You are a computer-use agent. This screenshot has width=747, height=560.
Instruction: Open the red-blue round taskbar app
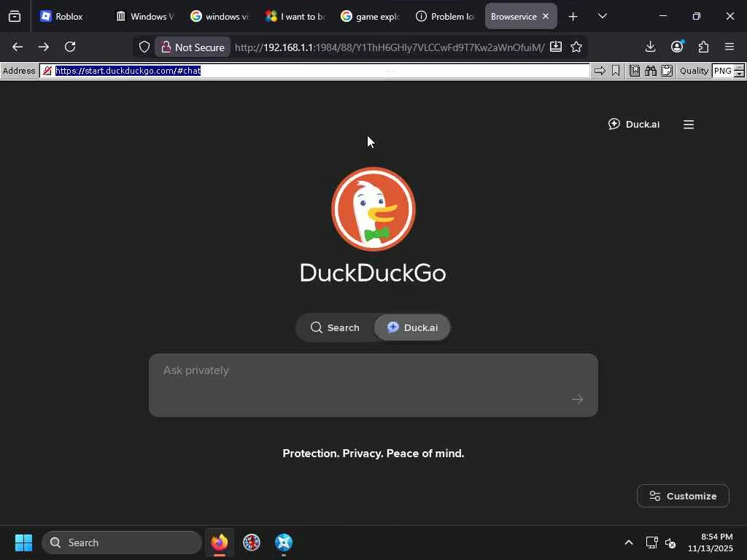point(252,542)
